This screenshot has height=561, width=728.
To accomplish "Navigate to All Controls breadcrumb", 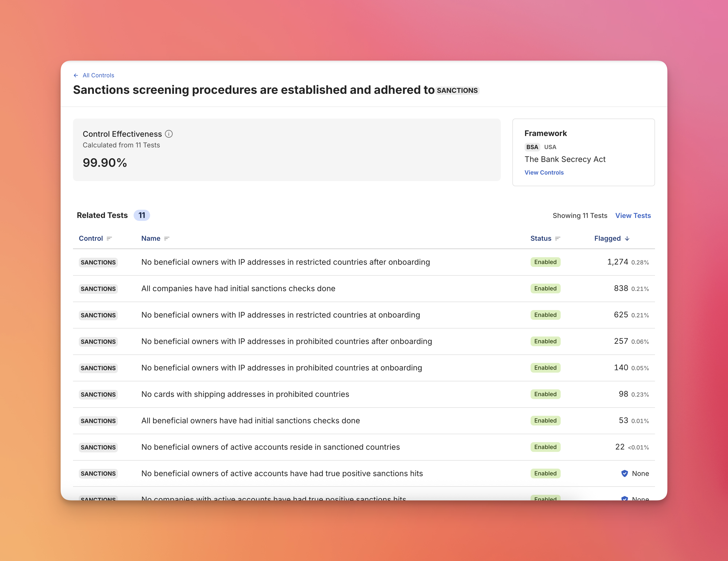I will tap(98, 75).
